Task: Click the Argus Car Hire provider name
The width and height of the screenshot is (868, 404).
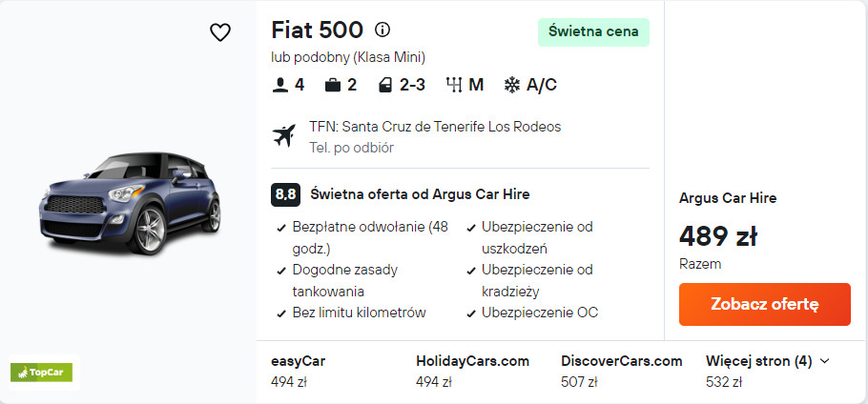Action: point(727,198)
